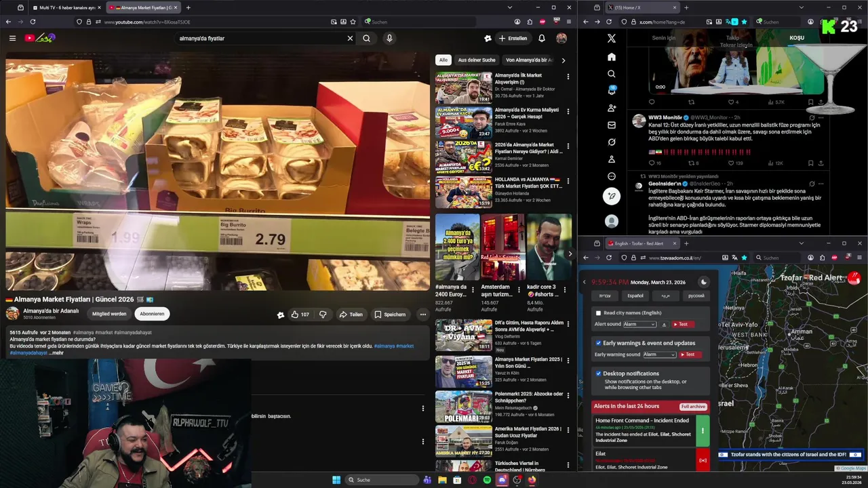The height and width of the screenshot is (488, 868).
Task: Select Aus deiner Suche filter chip
Action: tap(477, 60)
